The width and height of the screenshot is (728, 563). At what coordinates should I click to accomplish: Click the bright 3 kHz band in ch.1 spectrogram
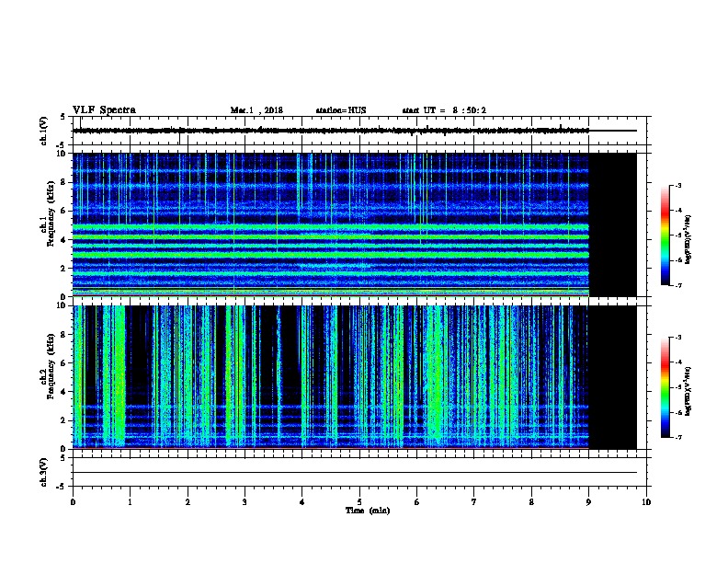tap(331, 255)
